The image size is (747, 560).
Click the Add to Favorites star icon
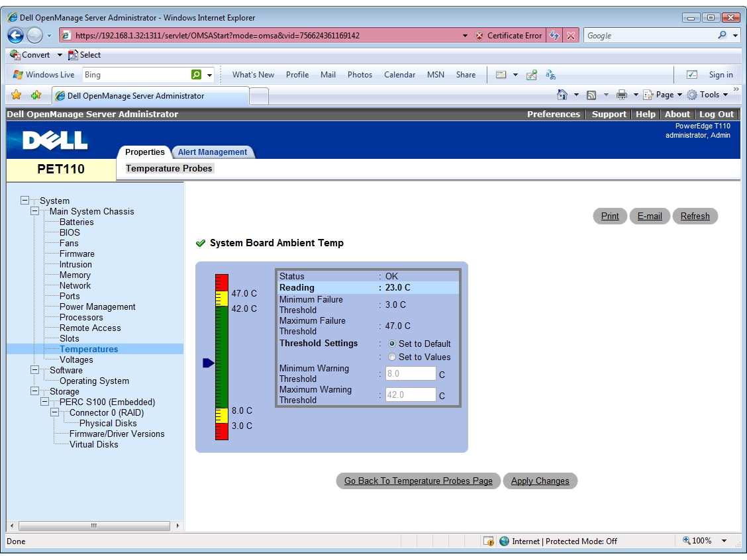[x=36, y=95]
